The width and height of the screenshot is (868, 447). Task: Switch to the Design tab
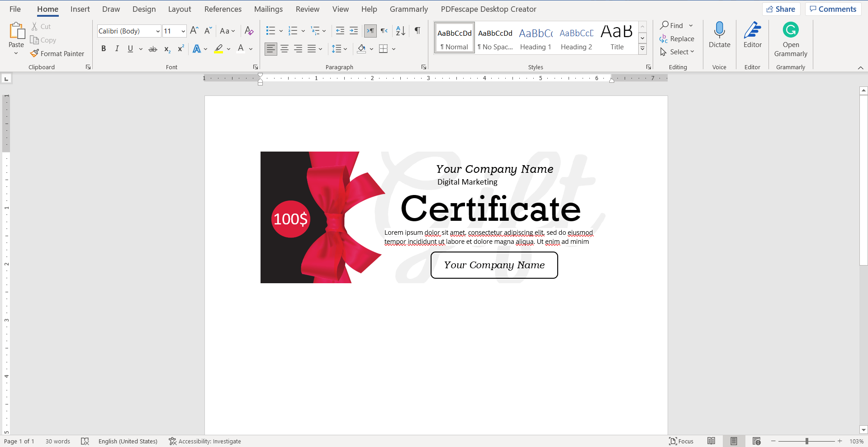pos(144,9)
